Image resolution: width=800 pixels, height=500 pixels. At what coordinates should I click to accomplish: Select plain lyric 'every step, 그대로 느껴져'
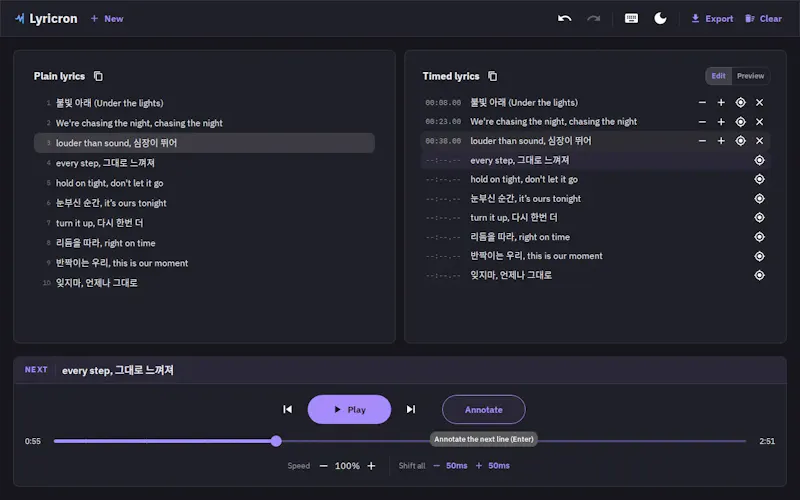point(204,163)
